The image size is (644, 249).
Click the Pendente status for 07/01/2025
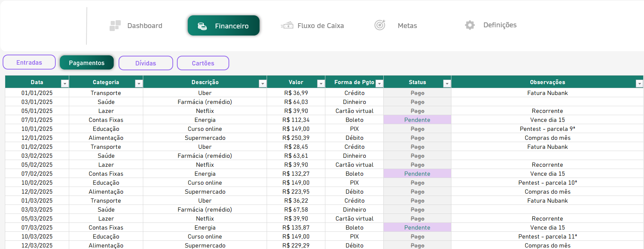pos(417,120)
